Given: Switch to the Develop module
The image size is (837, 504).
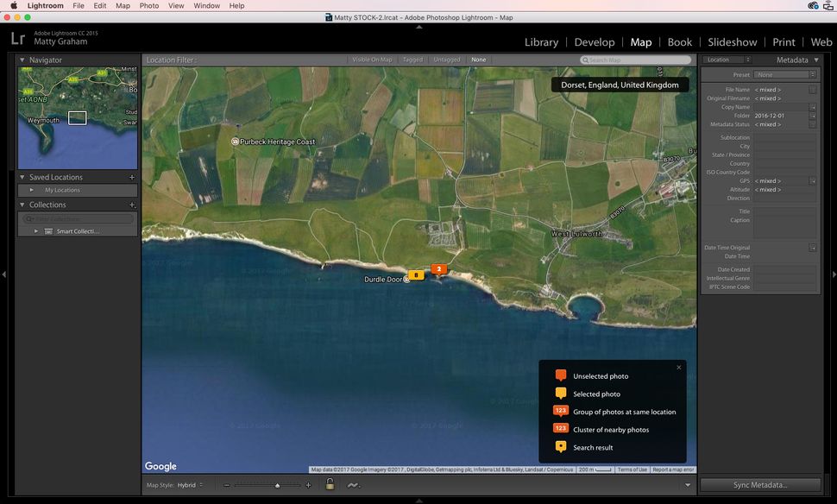Looking at the screenshot, I should (595, 42).
